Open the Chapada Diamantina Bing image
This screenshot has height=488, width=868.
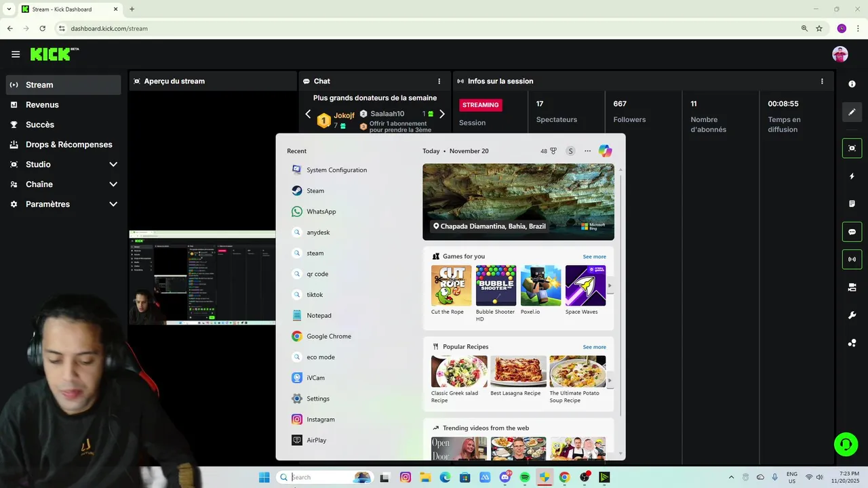pos(518,202)
